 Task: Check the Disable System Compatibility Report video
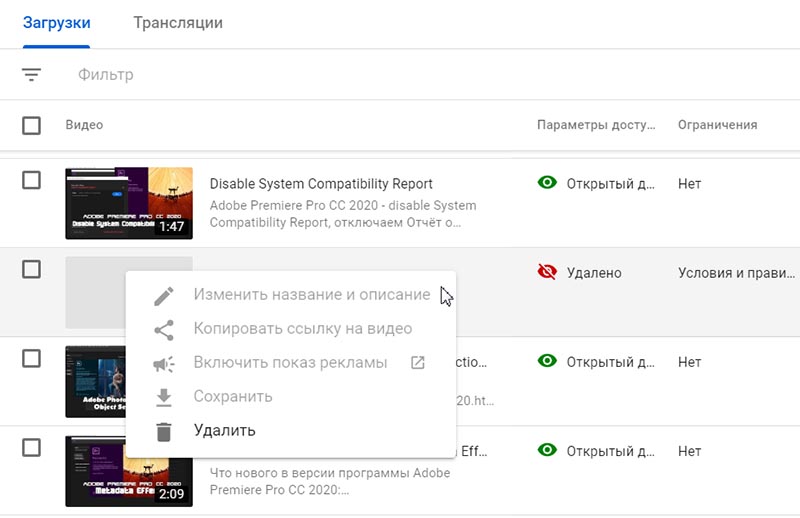point(32,180)
